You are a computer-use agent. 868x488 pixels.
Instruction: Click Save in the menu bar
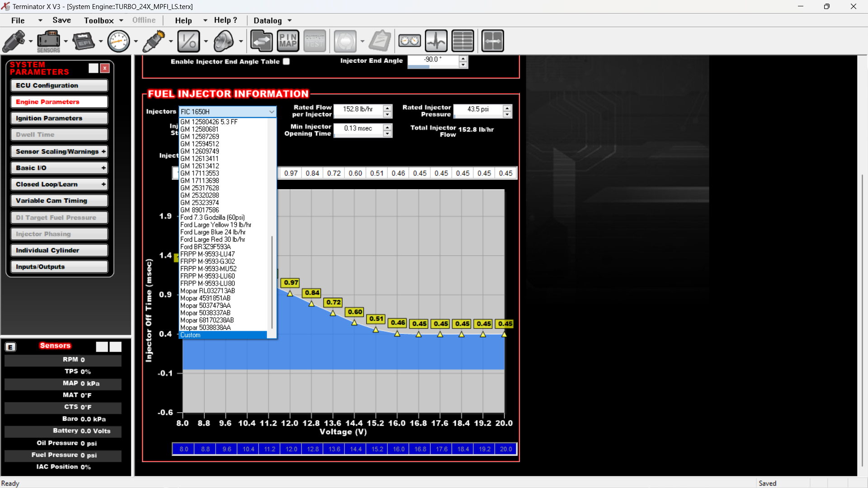click(62, 20)
